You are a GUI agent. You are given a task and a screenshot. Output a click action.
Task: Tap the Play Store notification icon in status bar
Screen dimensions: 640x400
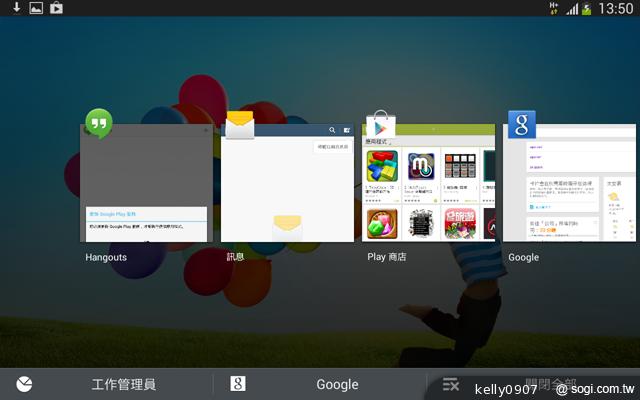[56, 8]
